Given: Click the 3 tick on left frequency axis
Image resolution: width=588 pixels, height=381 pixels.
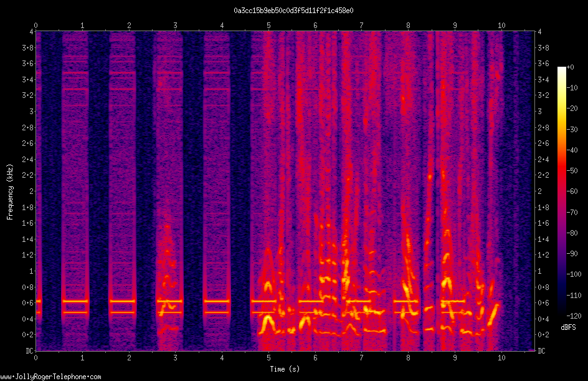Looking at the screenshot, I should pyautogui.click(x=32, y=112).
